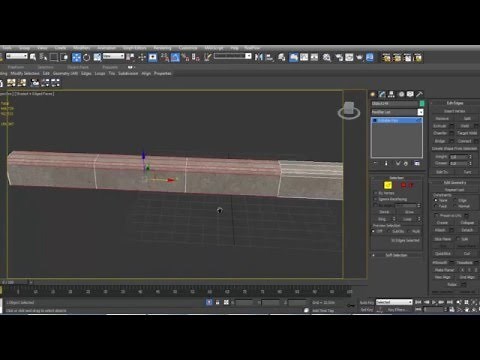
Task: Click the Mirror tool icon
Action: click(259, 57)
